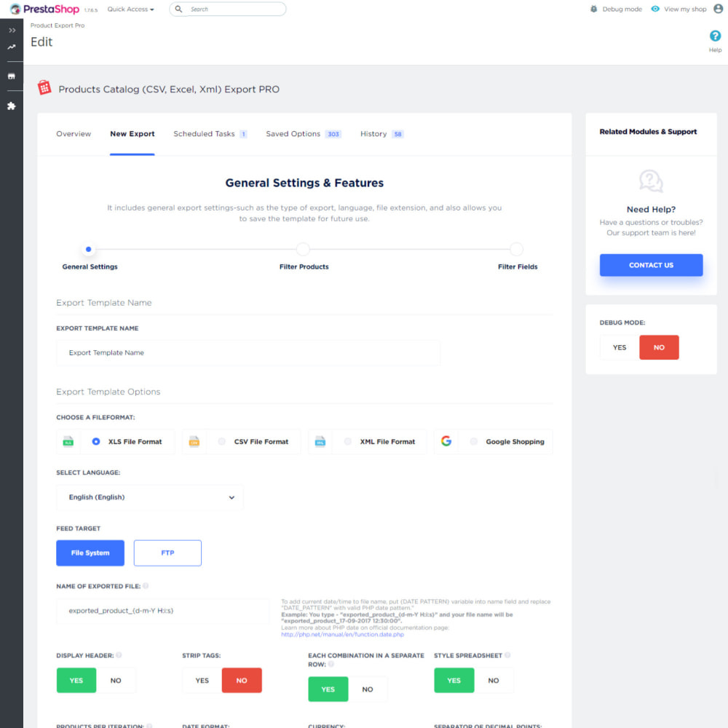Click the info icon beside Name of Exported File
728x728 pixels.
pyautogui.click(x=146, y=586)
